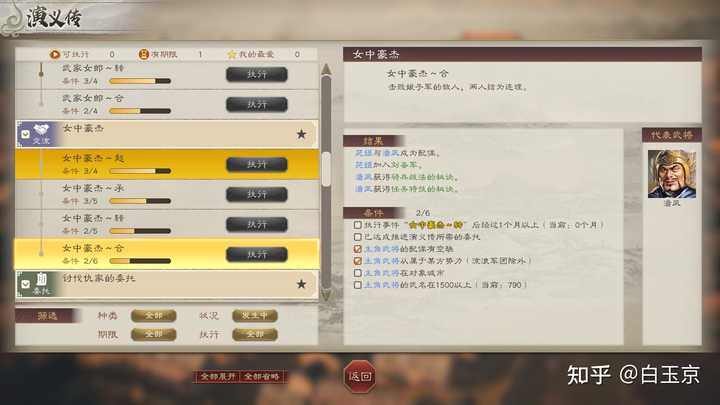This screenshot has height=405, width=720.
Task: Toggle the 配偶有空缺 condition checkbox
Action: coord(357,249)
